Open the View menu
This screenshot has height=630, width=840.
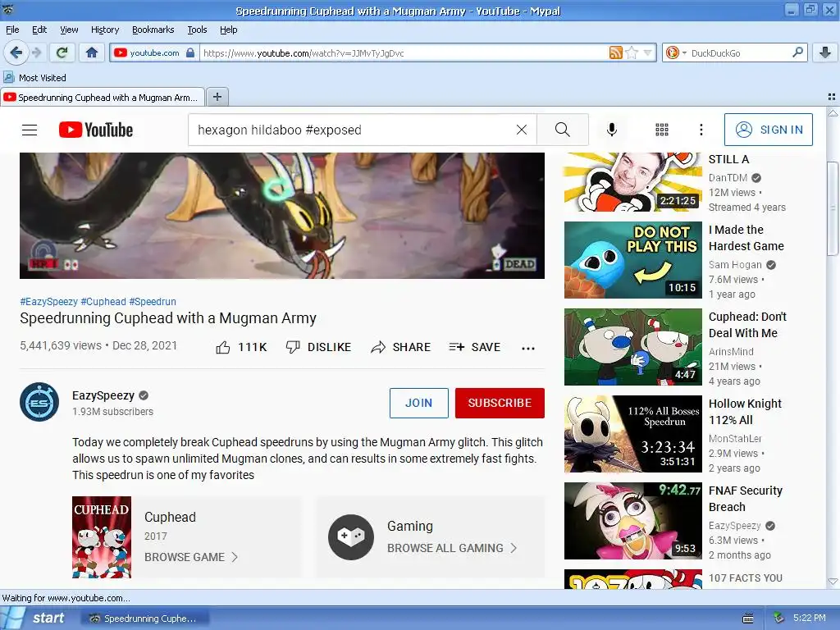pyautogui.click(x=69, y=30)
